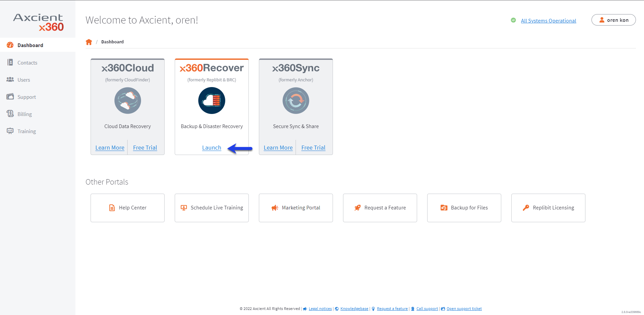
Task: Click the Backup for Files folder icon
Action: (444, 208)
